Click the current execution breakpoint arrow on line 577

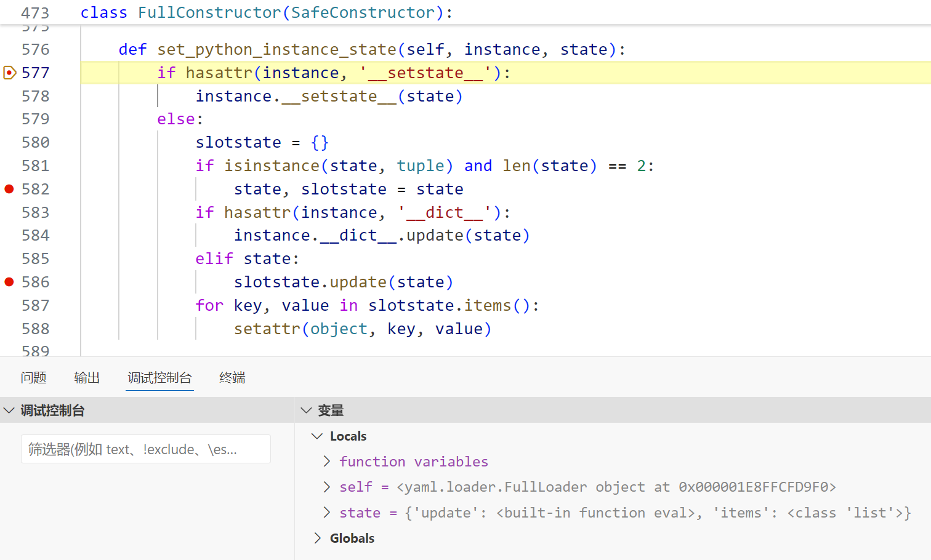point(9,73)
